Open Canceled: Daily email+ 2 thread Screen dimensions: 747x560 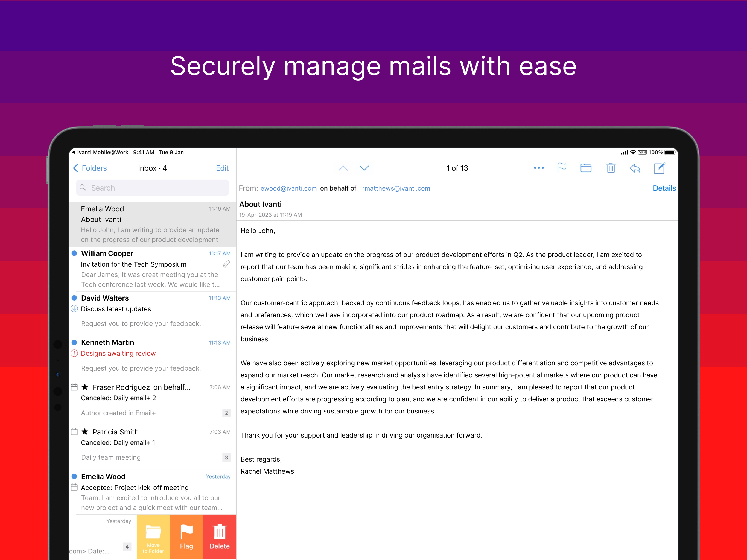(x=153, y=402)
